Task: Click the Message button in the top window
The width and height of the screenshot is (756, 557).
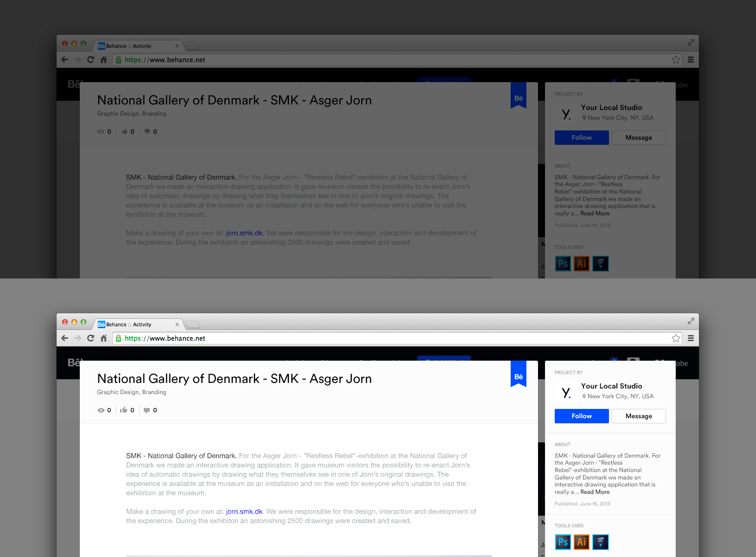Action: coord(639,137)
